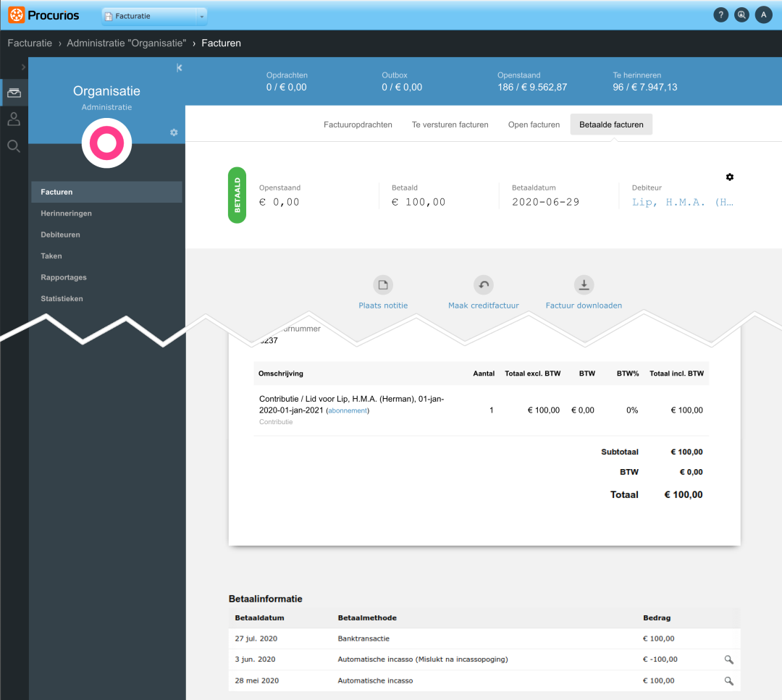Screen dimensions: 782x700
Task: Click the Openstaand amount € 0,00 in the invoice summary
Action: click(x=279, y=203)
